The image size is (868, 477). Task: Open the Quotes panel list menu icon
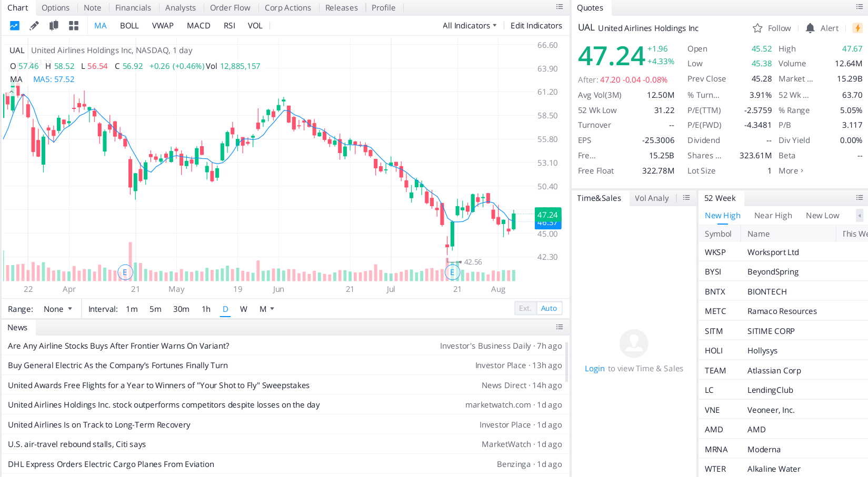click(860, 7)
